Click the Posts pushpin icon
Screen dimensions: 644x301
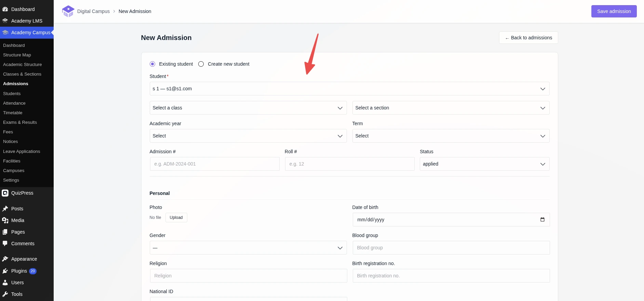coord(5,209)
